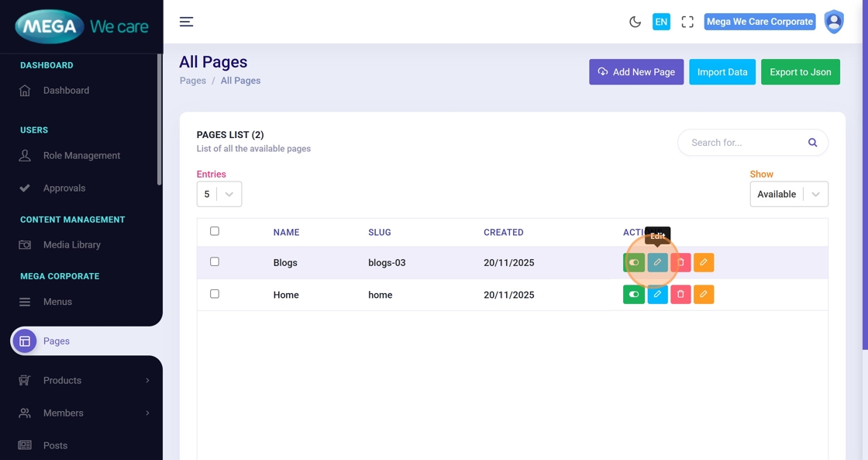The image size is (868, 460).
Task: Click the hamburger menu toggle icon
Action: [186, 22]
